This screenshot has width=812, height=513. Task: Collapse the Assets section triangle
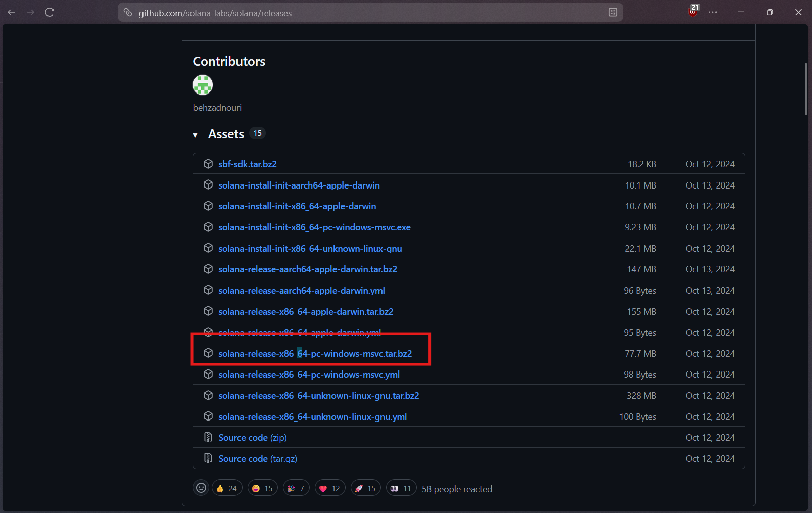(195, 135)
